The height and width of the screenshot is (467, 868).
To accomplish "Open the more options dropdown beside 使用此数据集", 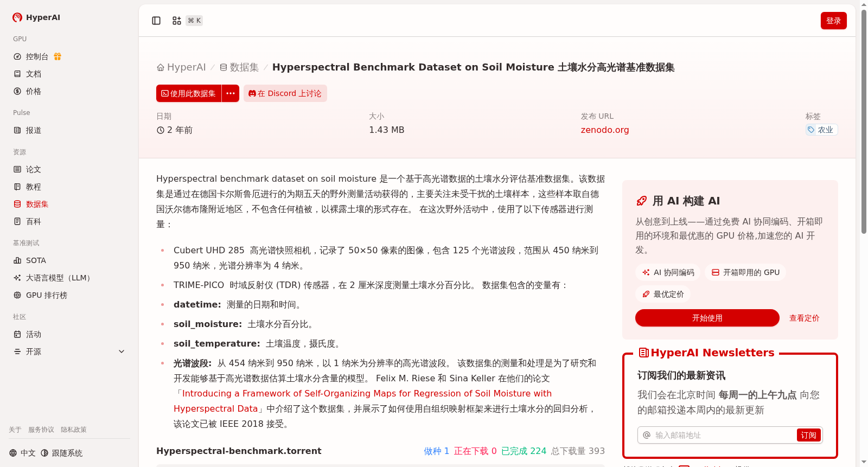I will pos(231,93).
